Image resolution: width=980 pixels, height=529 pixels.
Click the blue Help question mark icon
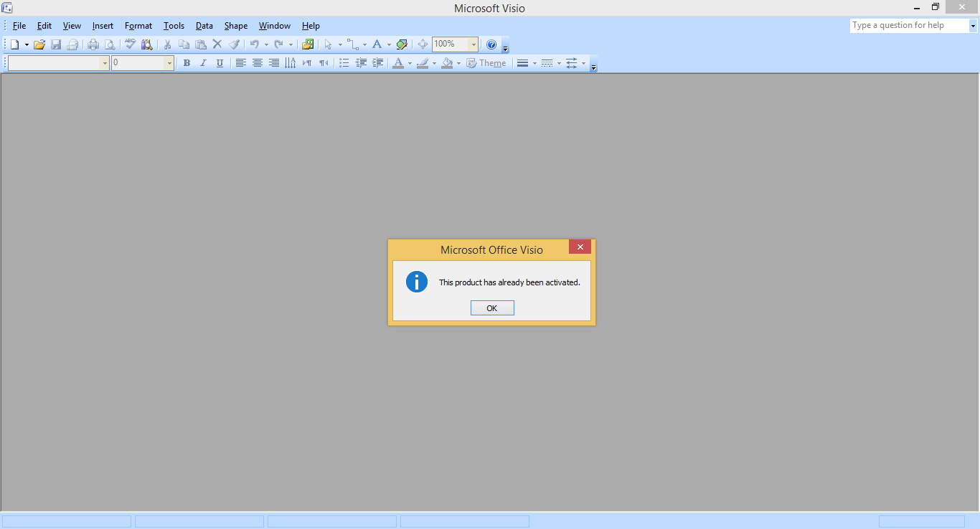pyautogui.click(x=491, y=44)
